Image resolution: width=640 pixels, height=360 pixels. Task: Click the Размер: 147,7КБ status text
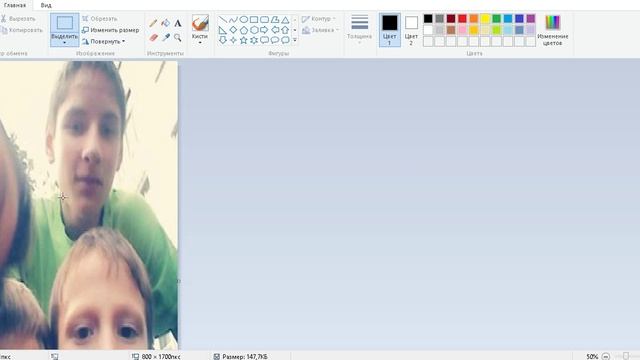[x=245, y=356]
